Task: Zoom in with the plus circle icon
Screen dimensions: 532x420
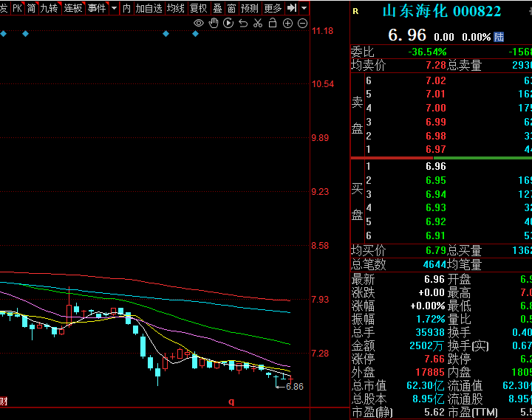Action: [x=287, y=23]
